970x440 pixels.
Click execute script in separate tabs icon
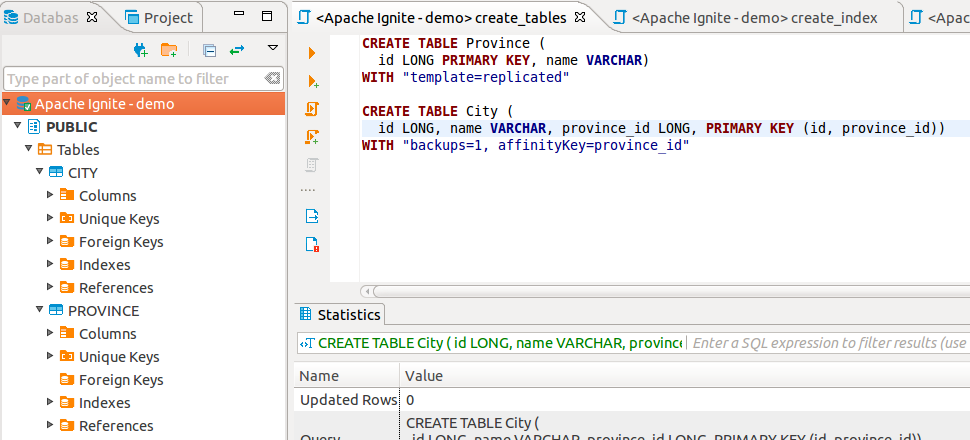coord(312,137)
